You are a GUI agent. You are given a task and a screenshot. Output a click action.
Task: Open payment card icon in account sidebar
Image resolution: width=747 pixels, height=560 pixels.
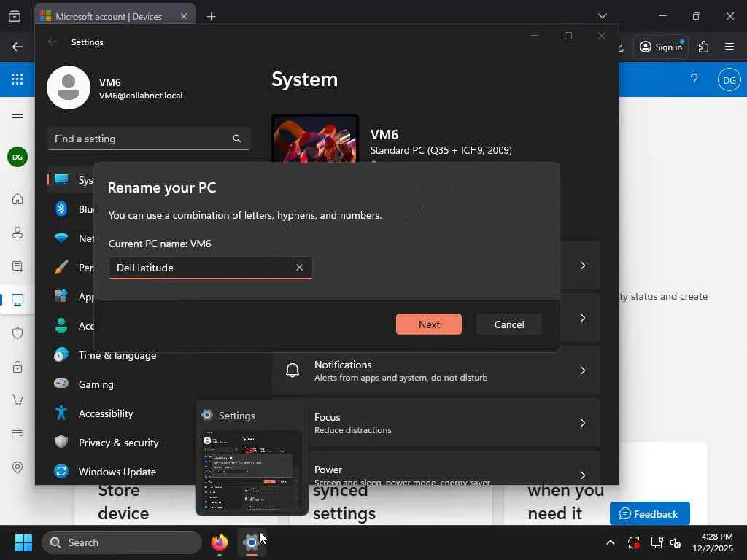click(x=18, y=434)
